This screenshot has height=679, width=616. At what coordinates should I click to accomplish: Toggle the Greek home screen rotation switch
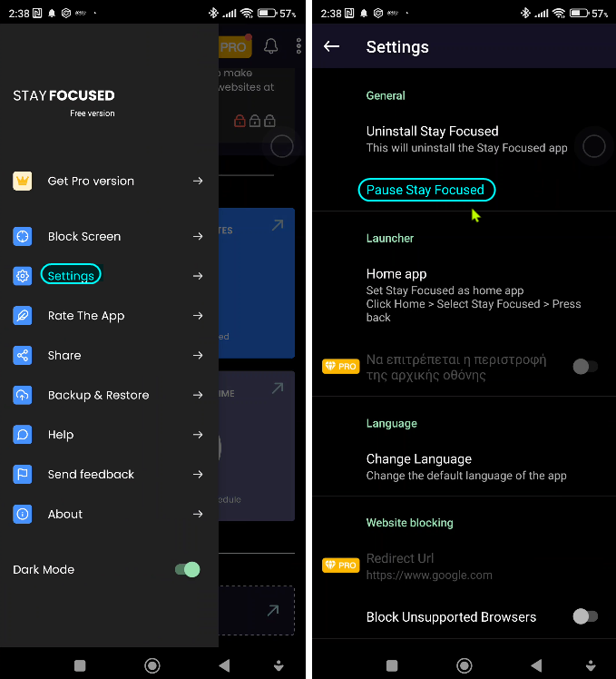coord(585,367)
